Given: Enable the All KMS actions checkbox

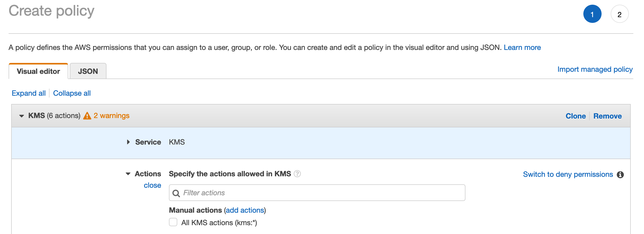Looking at the screenshot, I should (x=173, y=222).
